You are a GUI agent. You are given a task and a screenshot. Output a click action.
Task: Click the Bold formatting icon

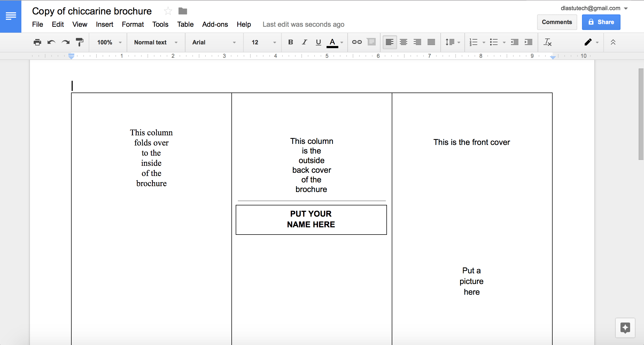[x=290, y=42]
